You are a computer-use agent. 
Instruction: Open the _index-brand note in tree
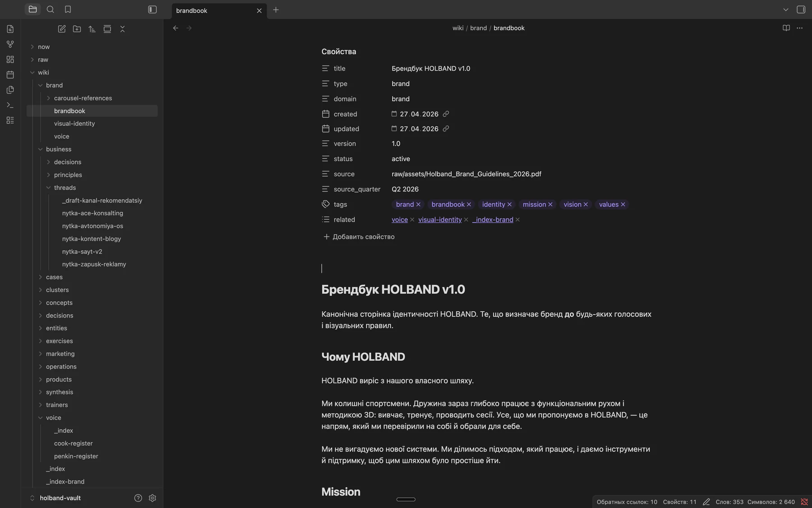coord(65,481)
